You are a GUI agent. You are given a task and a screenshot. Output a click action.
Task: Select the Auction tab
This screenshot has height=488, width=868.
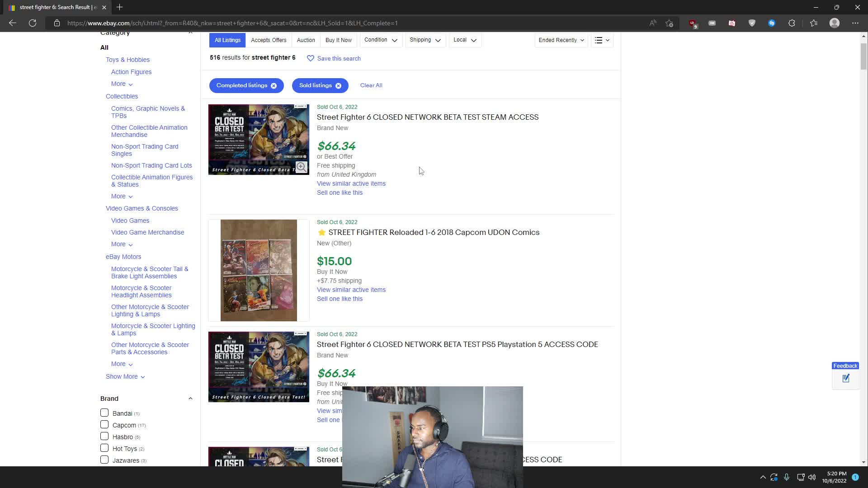[306, 40]
